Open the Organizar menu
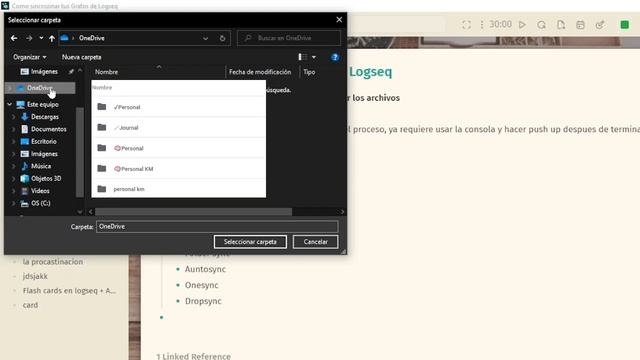 (x=29, y=57)
